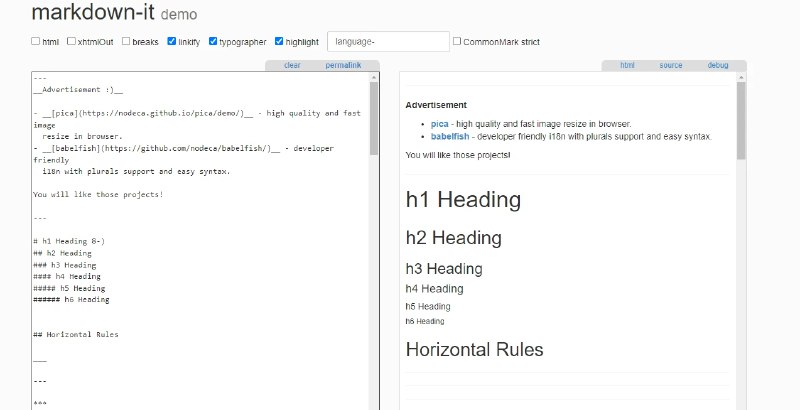
Task: Switch to the html output tab
Action: [627, 65]
